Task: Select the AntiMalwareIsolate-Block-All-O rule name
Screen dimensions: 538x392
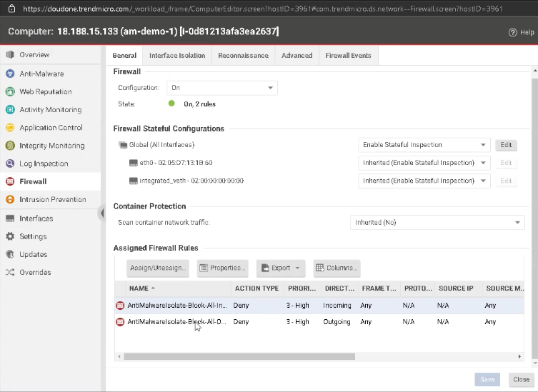Action: pyautogui.click(x=176, y=322)
